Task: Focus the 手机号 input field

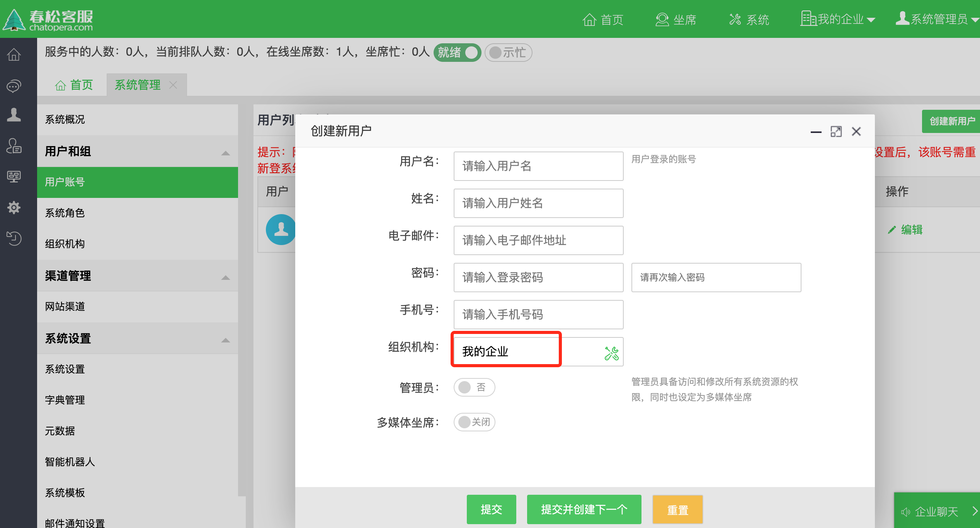Action: (538, 315)
